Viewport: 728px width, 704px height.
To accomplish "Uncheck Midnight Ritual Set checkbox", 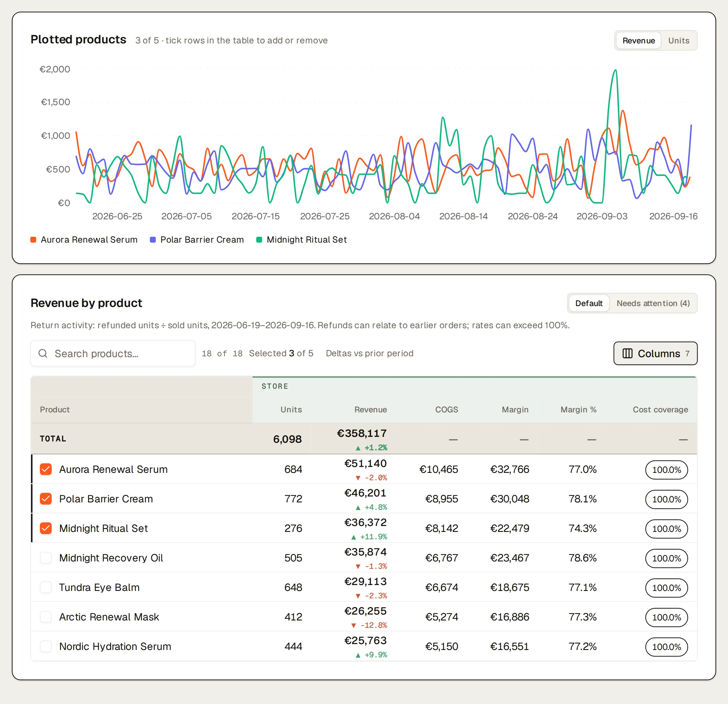I will pos(46,528).
